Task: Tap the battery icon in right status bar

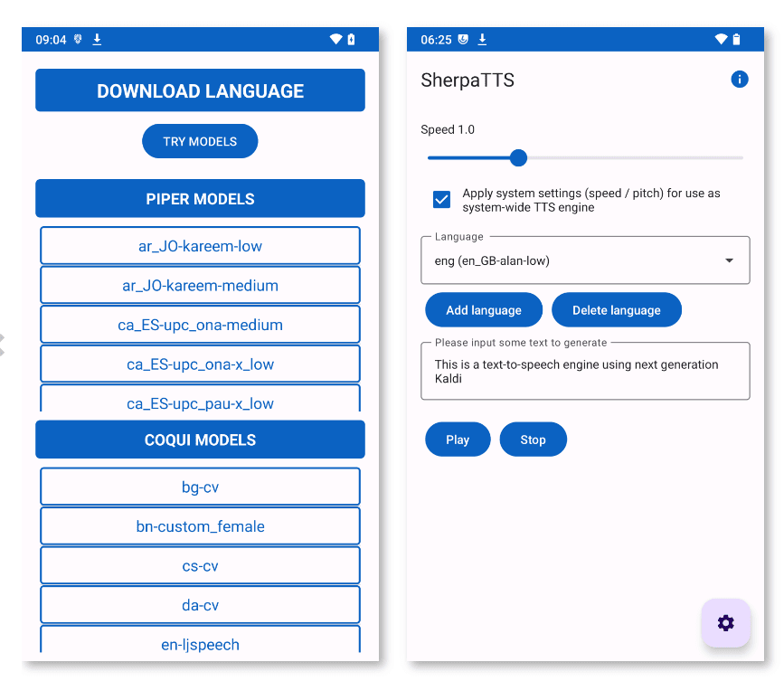Action: coord(736,39)
